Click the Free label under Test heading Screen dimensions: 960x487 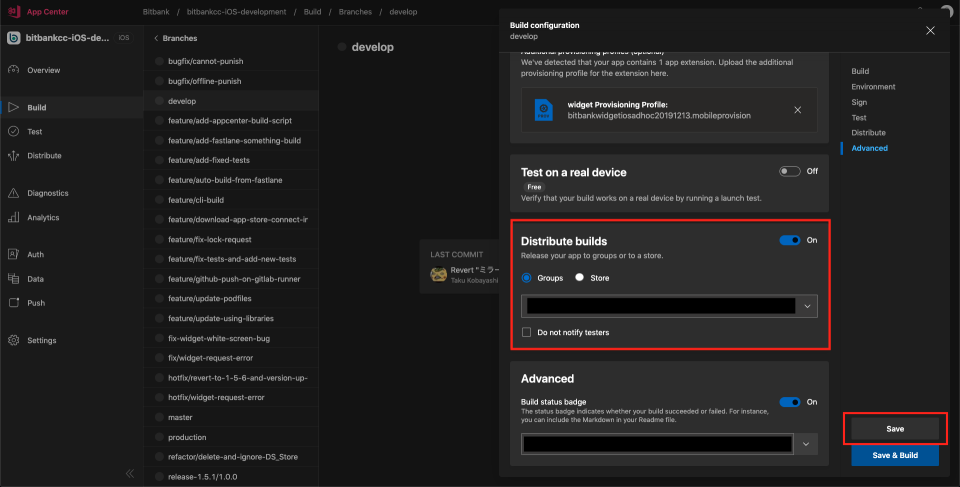(534, 187)
